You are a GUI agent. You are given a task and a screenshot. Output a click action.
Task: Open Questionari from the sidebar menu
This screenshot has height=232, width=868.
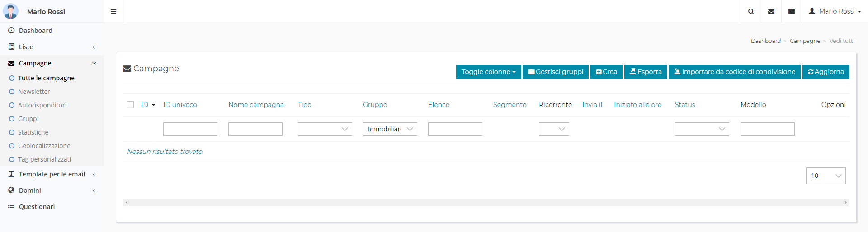coord(37,207)
